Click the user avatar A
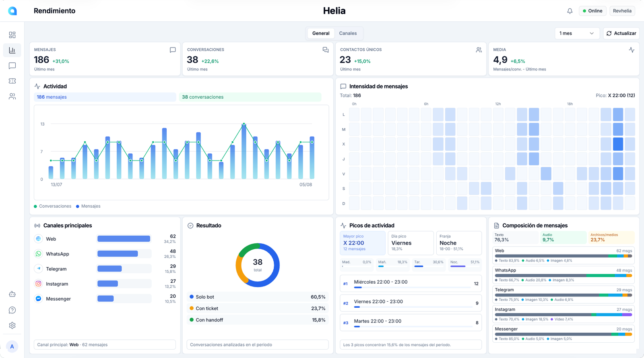 click(12, 346)
